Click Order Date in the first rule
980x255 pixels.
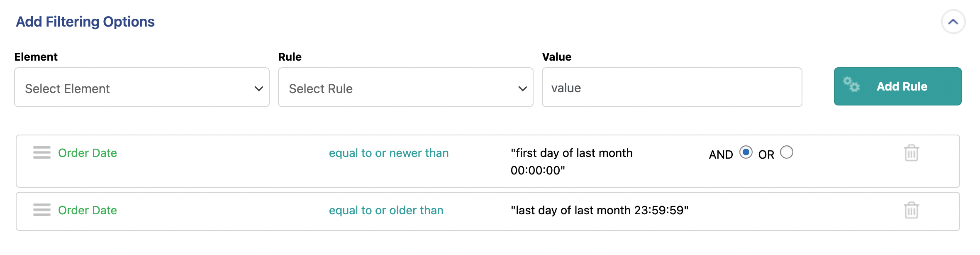(x=88, y=153)
